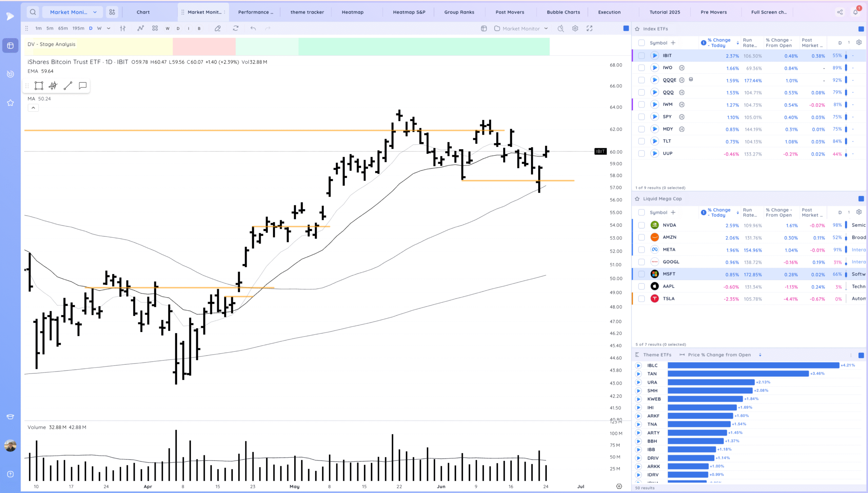This screenshot has height=493, width=868.
Task: Click the refresh chart icon
Action: [x=236, y=28]
